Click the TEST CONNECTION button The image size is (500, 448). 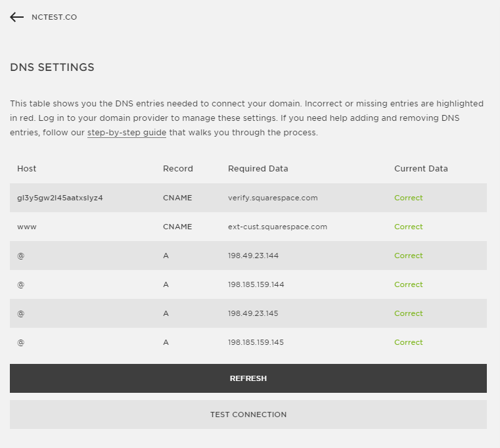[x=248, y=414]
